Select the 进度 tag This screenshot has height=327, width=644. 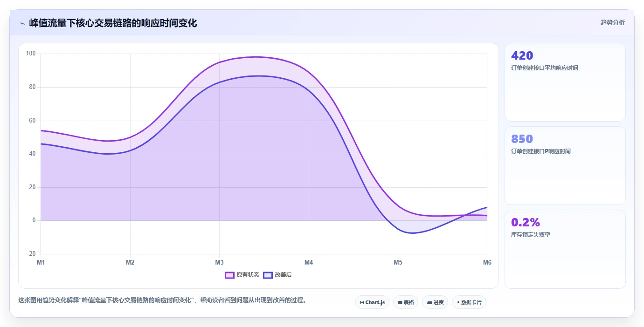pos(435,302)
